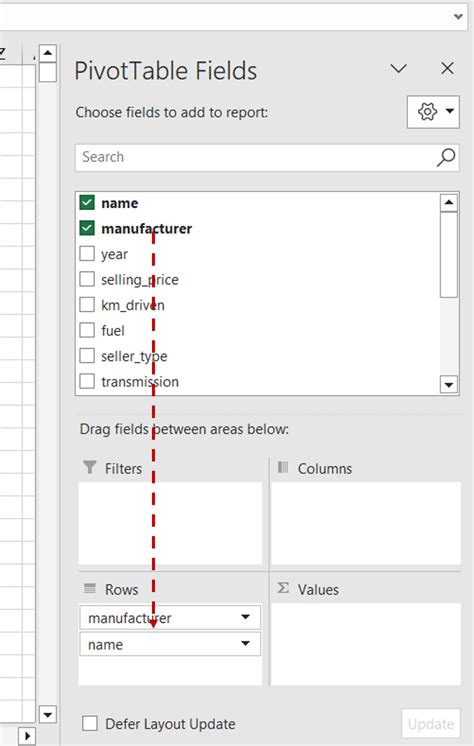Check the year field checkbox
The image size is (474, 746).
pos(87,254)
